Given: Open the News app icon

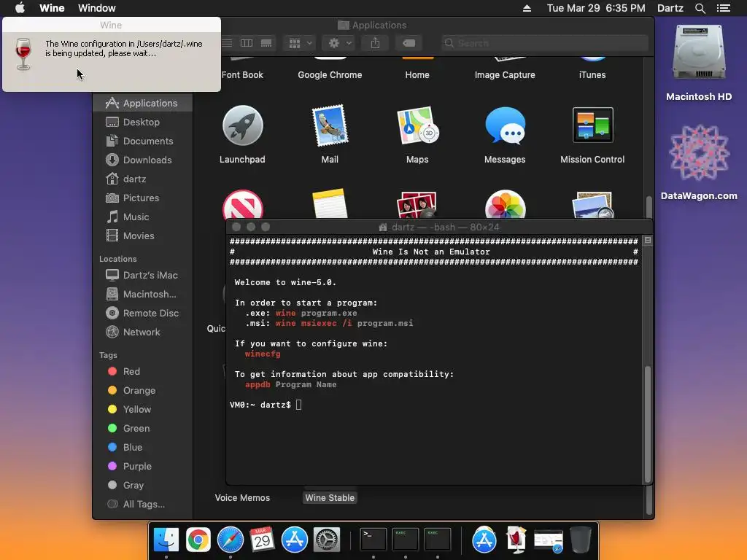Looking at the screenshot, I should click(242, 205).
